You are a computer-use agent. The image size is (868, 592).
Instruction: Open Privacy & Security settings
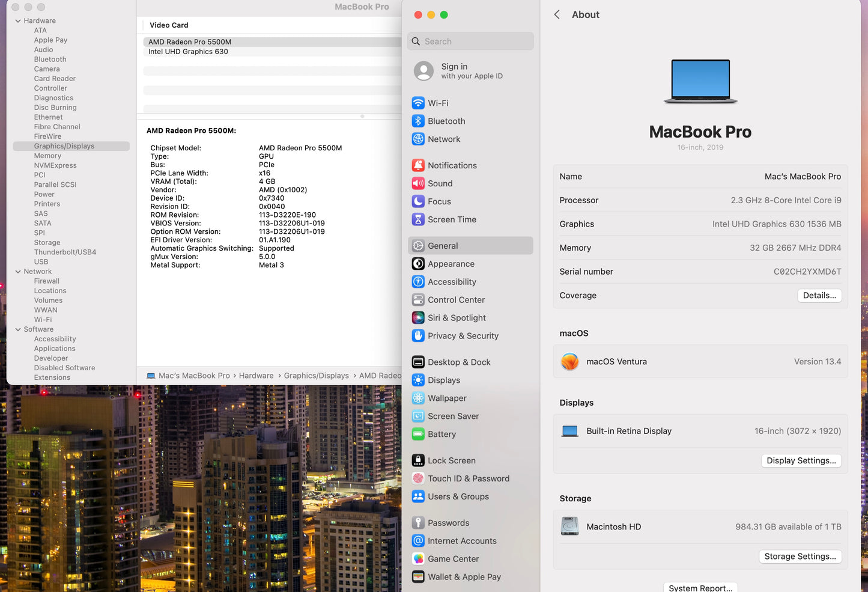click(463, 336)
